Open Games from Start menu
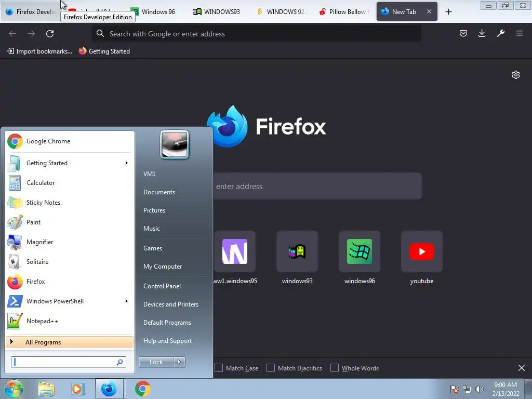Image resolution: width=532 pixels, height=399 pixels. (153, 248)
